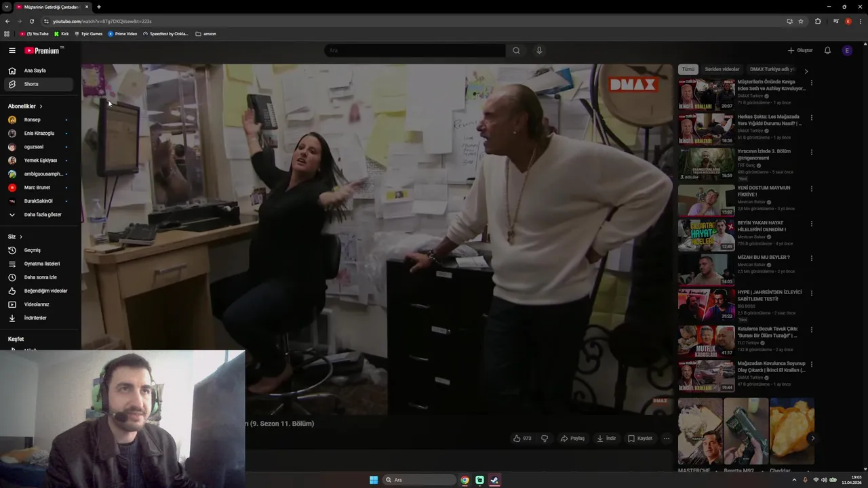The height and width of the screenshot is (488, 868).
Task: Expand Daha fazla göster subscriptions
Action: [x=38, y=214]
